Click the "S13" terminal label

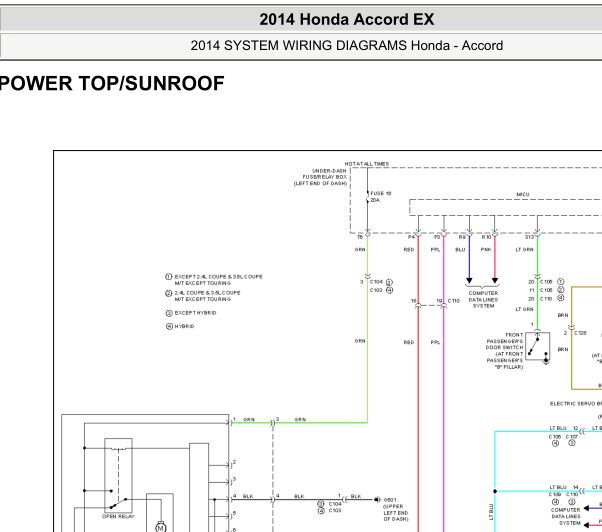529,237
